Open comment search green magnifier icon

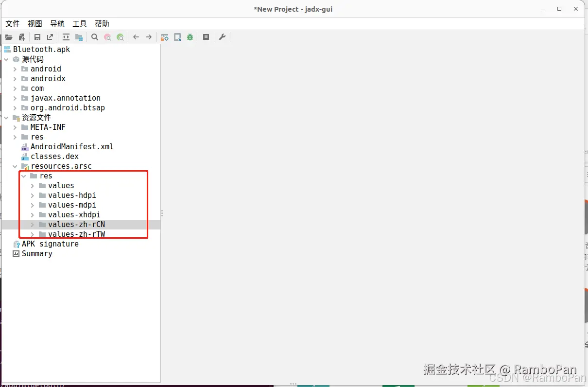coord(120,37)
